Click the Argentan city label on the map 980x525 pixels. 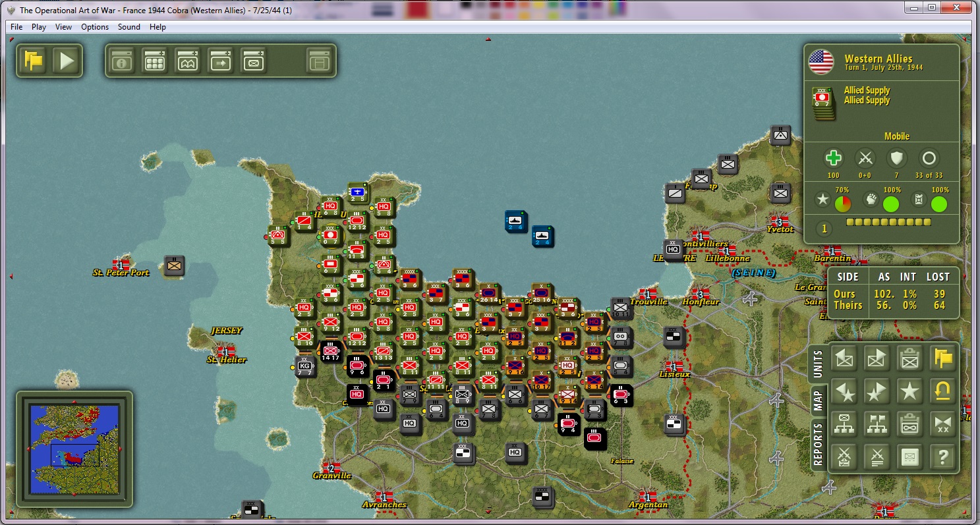(x=649, y=505)
